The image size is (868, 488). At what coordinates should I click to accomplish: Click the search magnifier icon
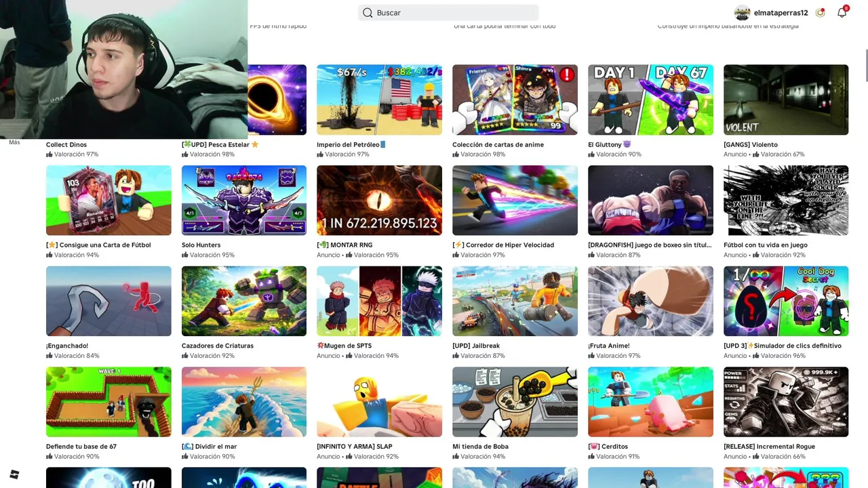[x=368, y=13]
